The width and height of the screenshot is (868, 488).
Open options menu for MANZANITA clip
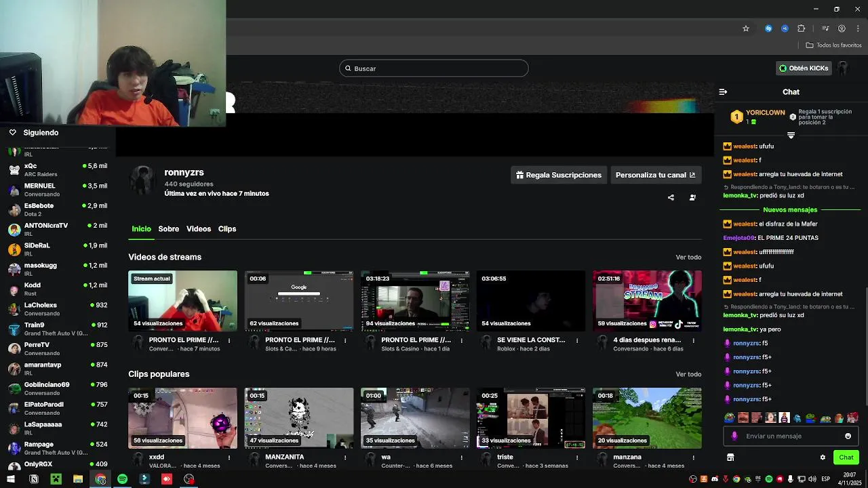pos(345,457)
